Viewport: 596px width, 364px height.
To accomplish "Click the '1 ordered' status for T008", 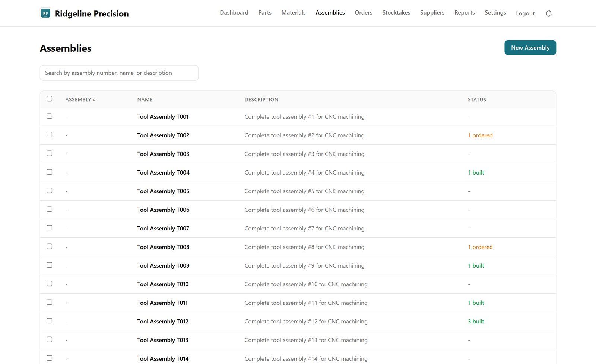I will point(480,247).
